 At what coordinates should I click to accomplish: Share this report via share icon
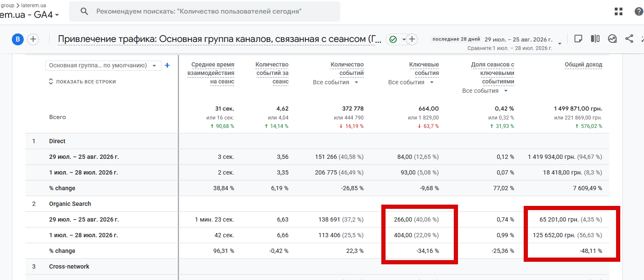point(629,39)
